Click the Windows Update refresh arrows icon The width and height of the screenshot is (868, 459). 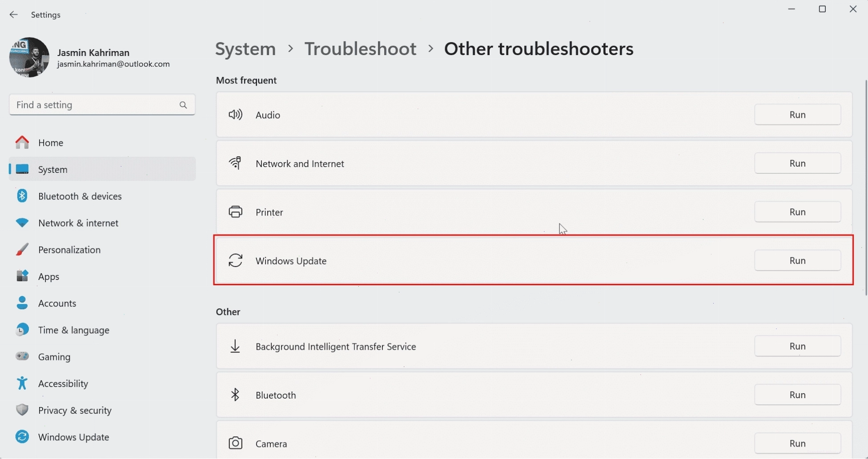tap(235, 260)
